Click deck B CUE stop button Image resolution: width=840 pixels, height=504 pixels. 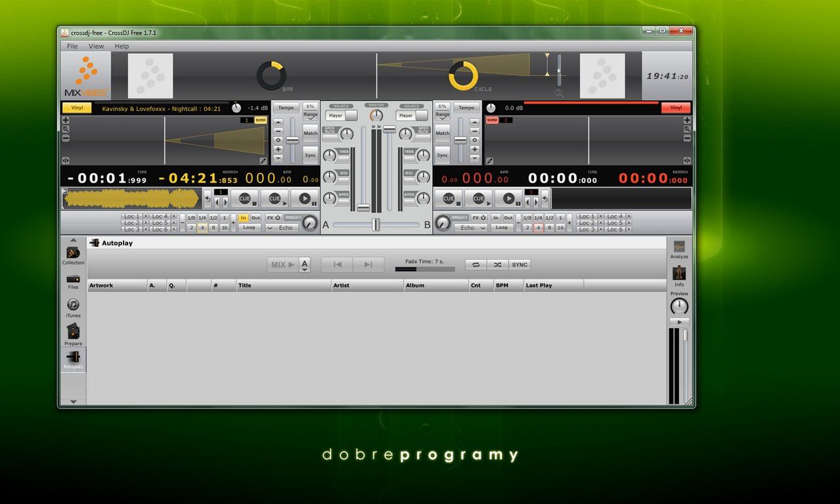click(x=449, y=198)
